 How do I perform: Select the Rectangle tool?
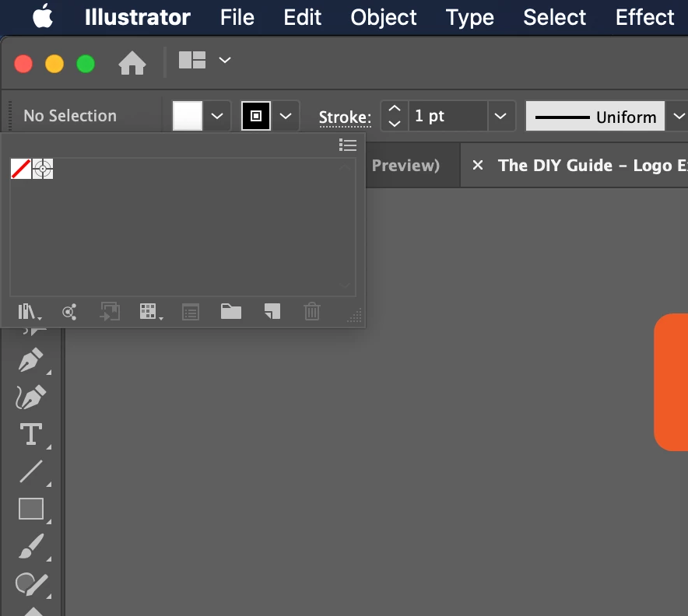point(30,509)
